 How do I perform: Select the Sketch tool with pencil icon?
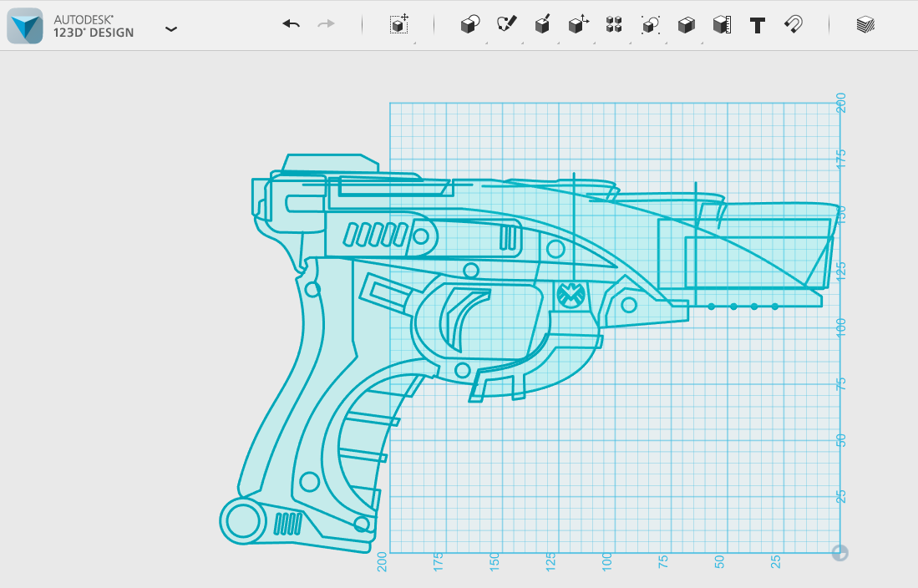tap(506, 25)
